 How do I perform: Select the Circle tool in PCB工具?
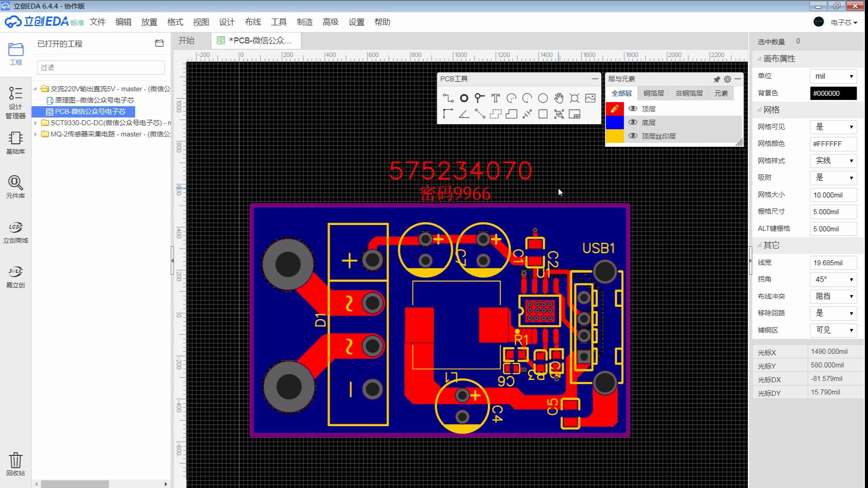[x=543, y=98]
